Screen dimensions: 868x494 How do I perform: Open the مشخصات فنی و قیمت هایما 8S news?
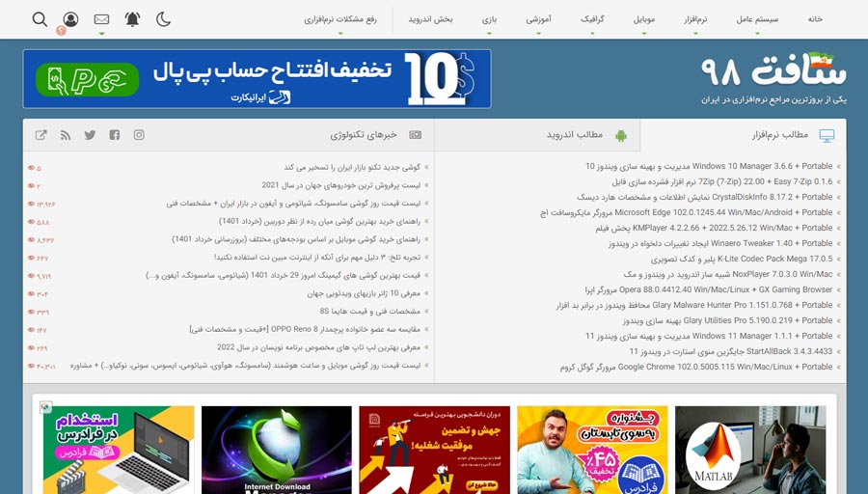(369, 312)
